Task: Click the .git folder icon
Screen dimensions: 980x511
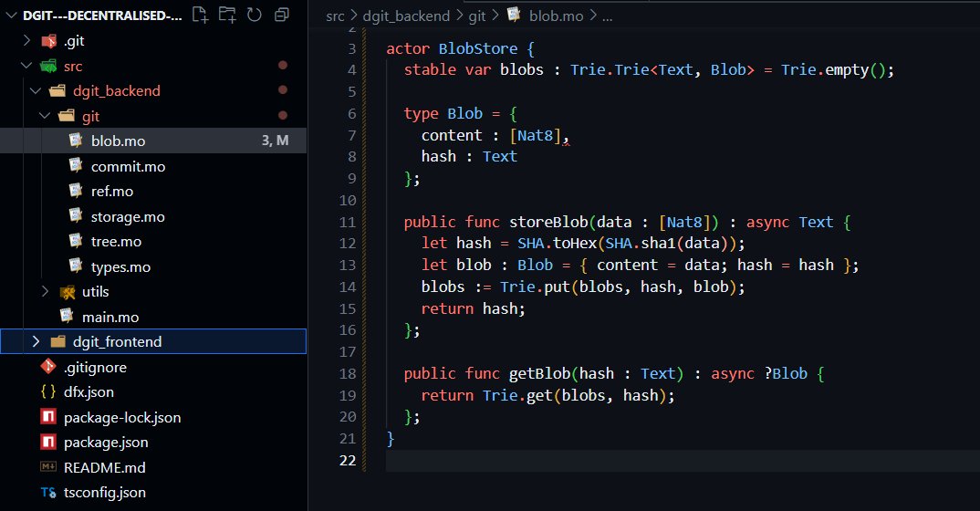Action: coord(48,41)
